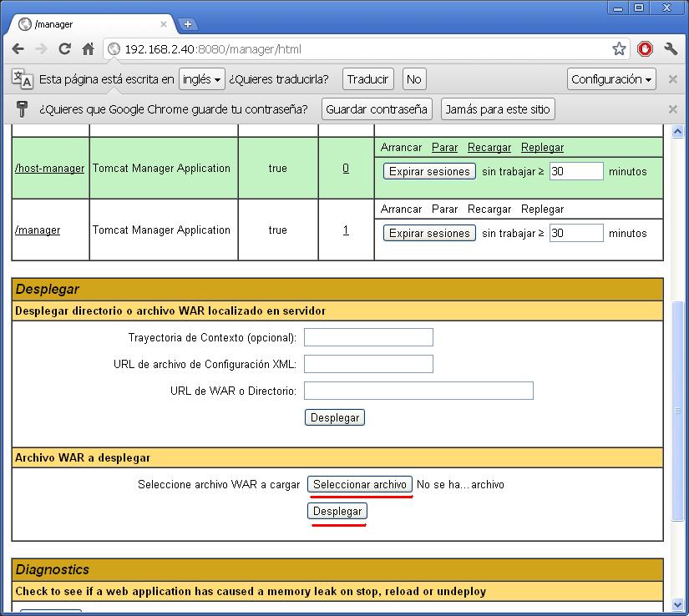The image size is (689, 616).
Task: Open the /host-manager link
Action: [49, 168]
